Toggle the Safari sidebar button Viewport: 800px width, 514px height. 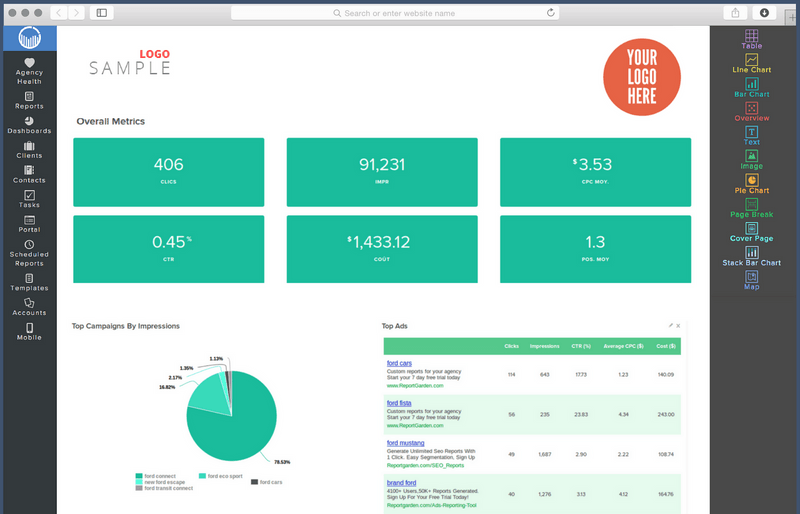tap(102, 13)
